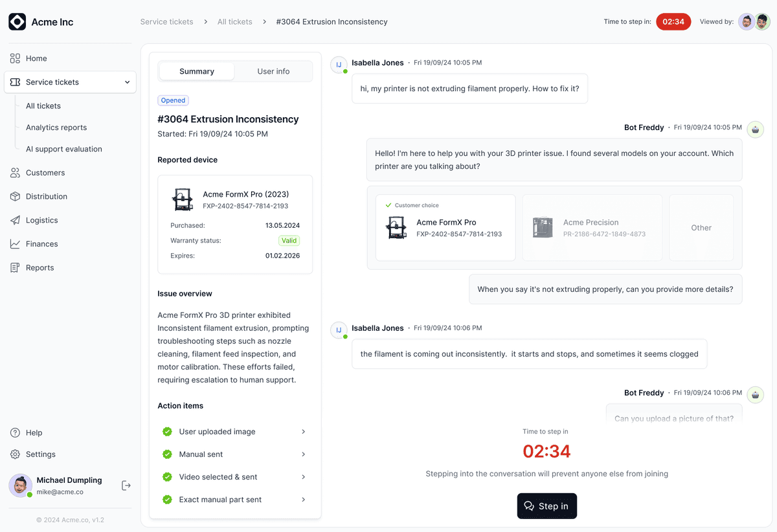Select the Acme Precision printer card

click(592, 228)
